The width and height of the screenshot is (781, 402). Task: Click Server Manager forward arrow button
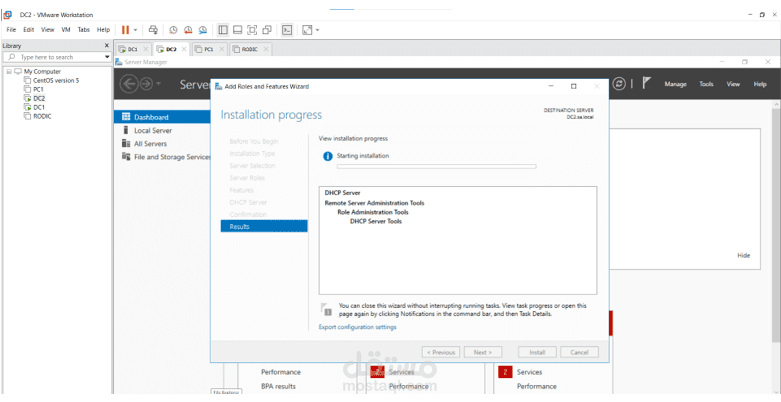click(146, 84)
